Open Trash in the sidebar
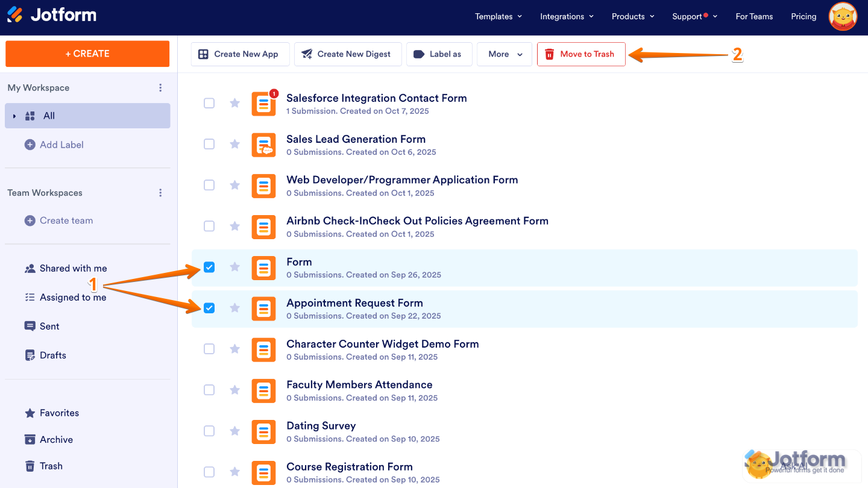The image size is (868, 488). [x=51, y=466]
